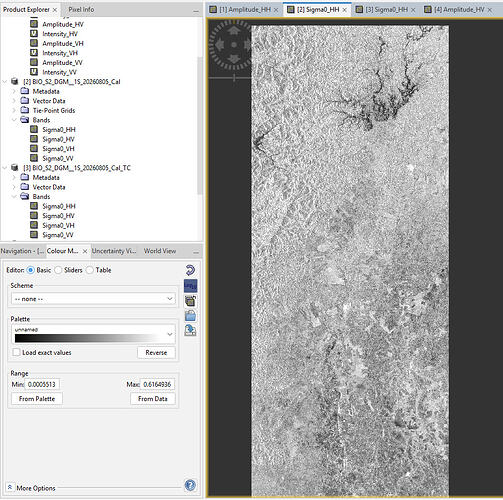Expand the Tie-Point Grids node
The height and width of the screenshot is (500, 503).
click(x=14, y=110)
